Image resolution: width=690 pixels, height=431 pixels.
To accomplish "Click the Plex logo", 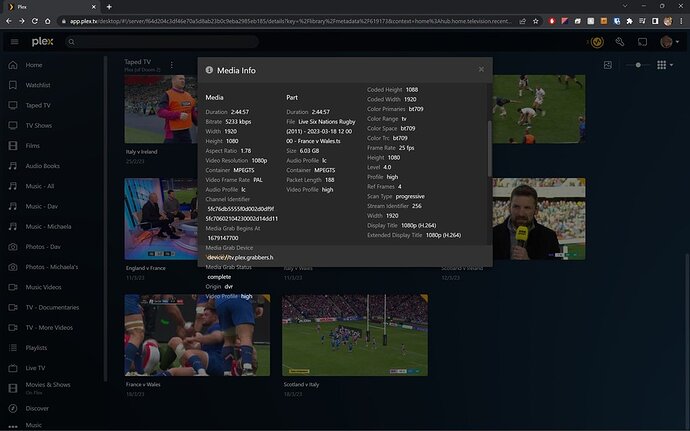I will [x=42, y=42].
